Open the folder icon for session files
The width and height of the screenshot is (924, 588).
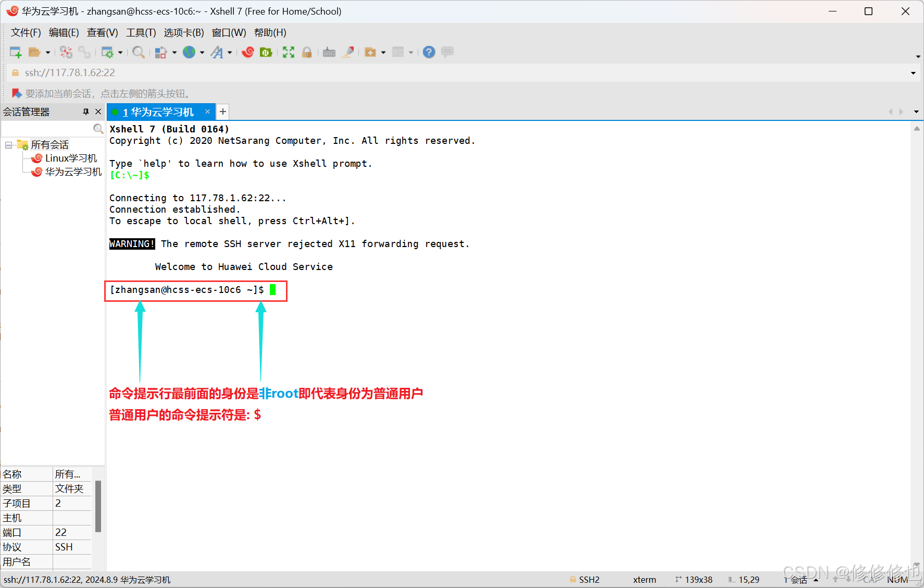click(34, 52)
